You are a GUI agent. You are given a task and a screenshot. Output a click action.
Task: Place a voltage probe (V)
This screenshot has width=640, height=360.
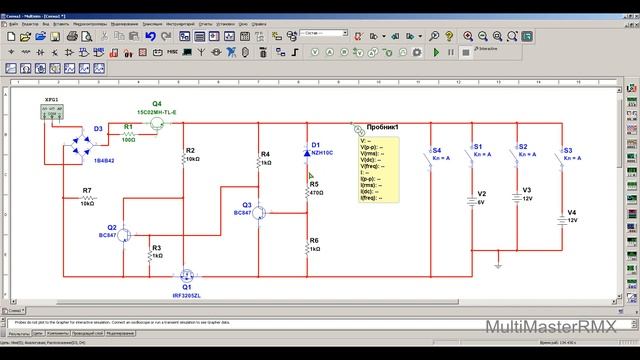315,52
